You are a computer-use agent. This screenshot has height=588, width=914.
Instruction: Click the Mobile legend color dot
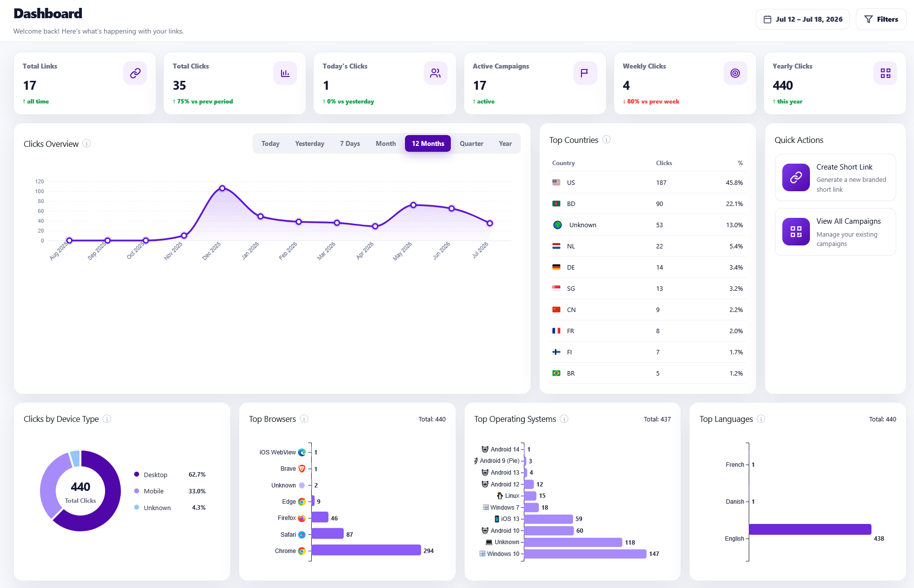pos(137,491)
